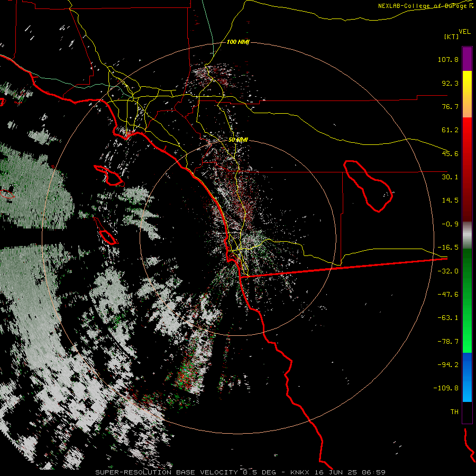Viewport: 476px width, 476px height.
Task: Click the TH legend label
Action: coord(454,412)
